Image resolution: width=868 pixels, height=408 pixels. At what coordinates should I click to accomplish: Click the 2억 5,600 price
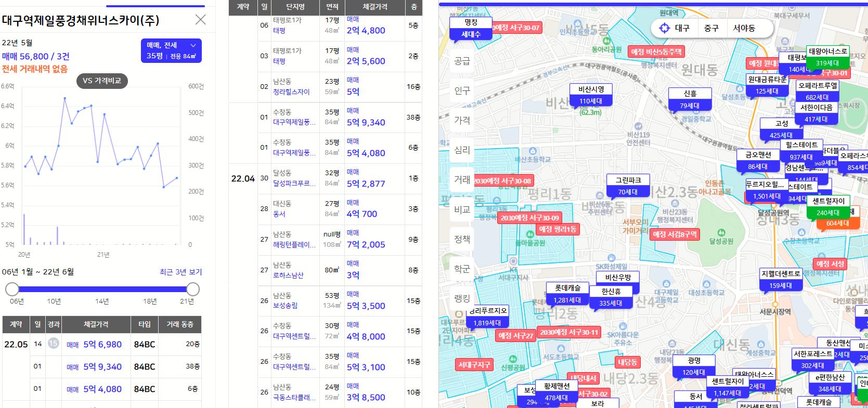[x=366, y=61]
